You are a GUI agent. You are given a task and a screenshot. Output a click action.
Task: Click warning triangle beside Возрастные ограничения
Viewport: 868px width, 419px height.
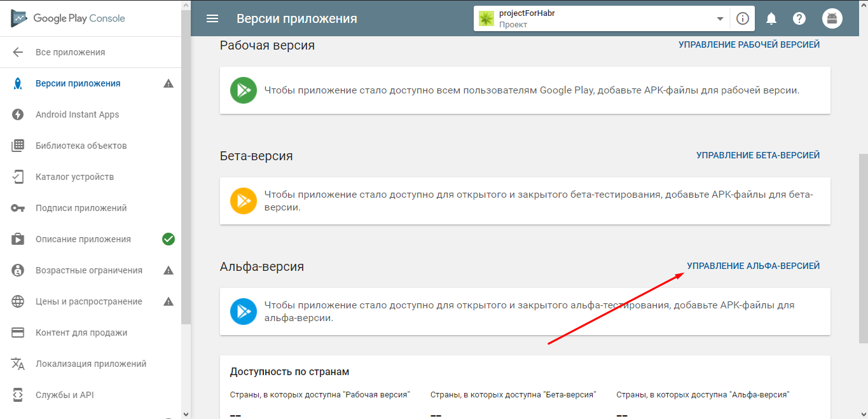(169, 270)
